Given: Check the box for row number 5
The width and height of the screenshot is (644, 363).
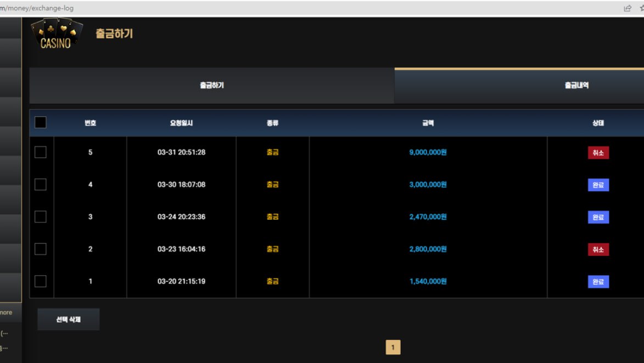Looking at the screenshot, I should coord(41,152).
